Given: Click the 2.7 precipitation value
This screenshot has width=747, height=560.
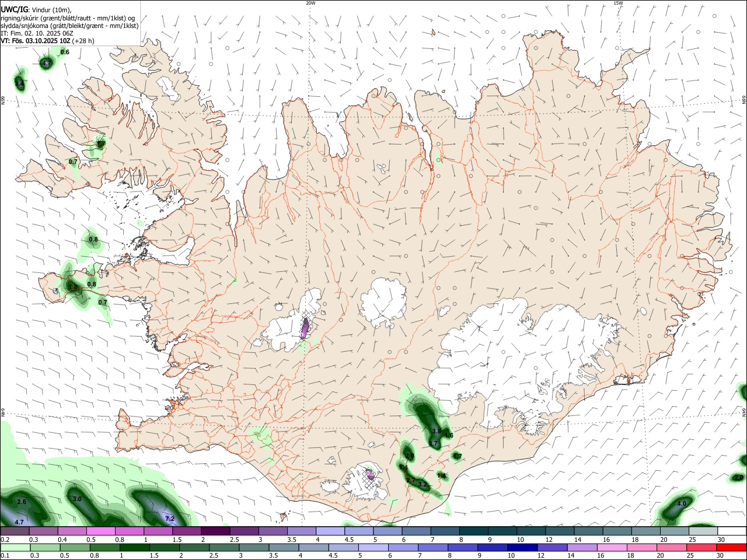Looking at the screenshot, I should [x=411, y=480].
